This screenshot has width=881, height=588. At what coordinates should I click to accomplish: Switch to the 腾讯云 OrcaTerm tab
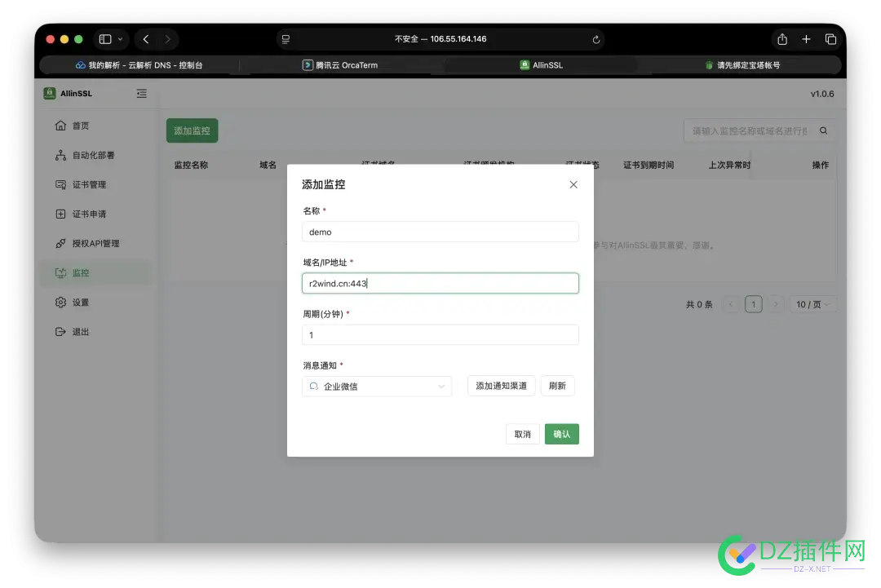[x=340, y=65]
